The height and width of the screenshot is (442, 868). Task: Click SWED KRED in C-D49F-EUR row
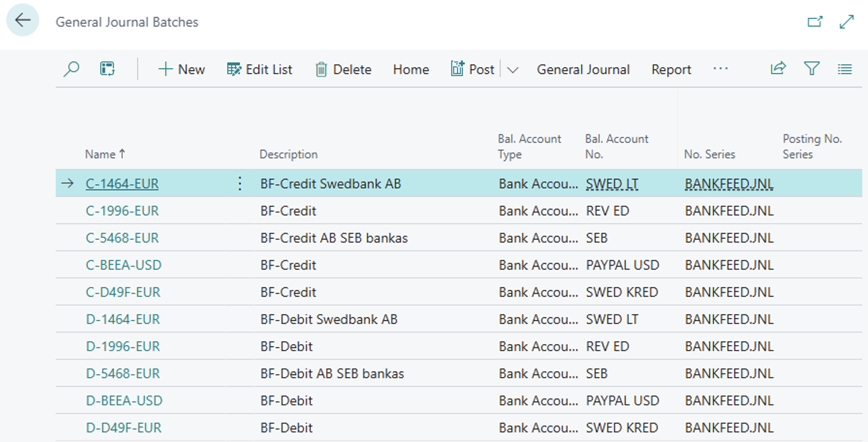(x=622, y=293)
